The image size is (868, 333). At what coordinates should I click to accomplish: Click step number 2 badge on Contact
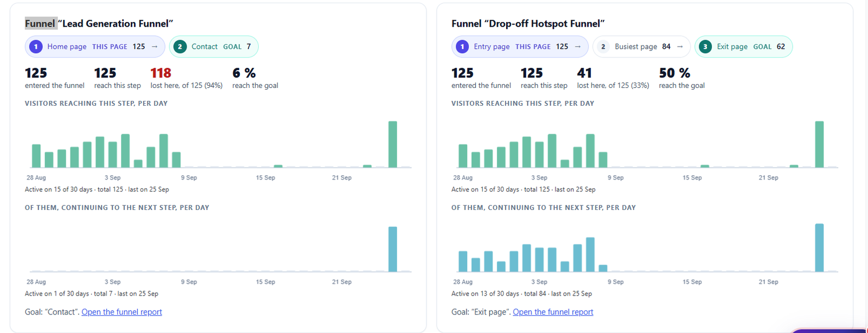(x=180, y=47)
